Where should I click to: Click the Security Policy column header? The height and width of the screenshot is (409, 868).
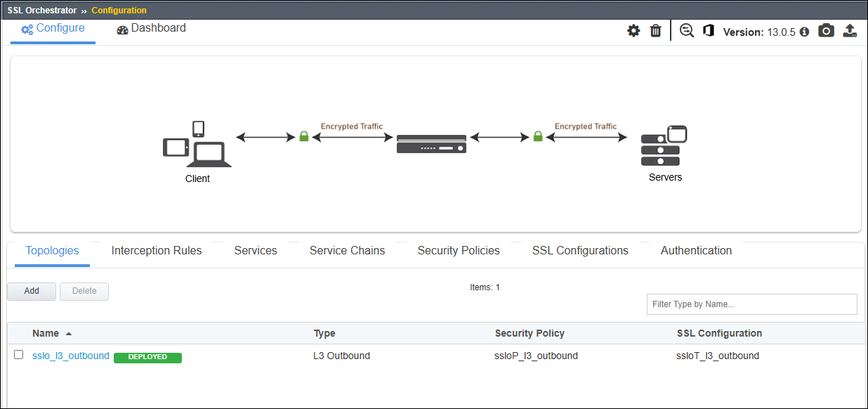[x=530, y=334]
